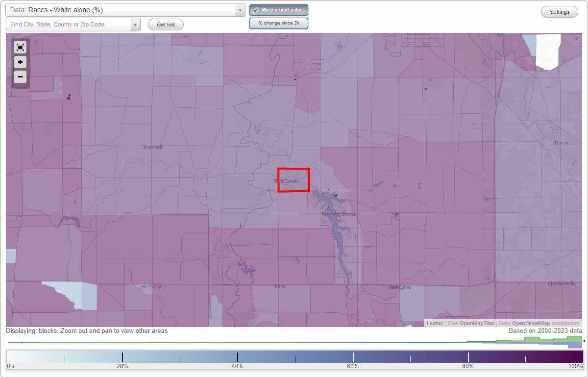This screenshot has height=378, width=588.
Task: Click the fullscreen map extent icon
Action: (20, 47)
